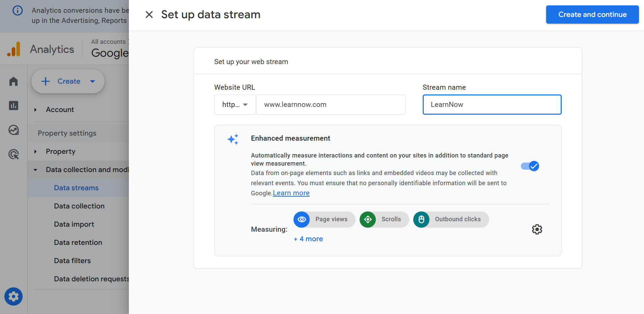Viewport: 644px width, 314px height.
Task: Toggle Enhanced measurement switch off
Action: (530, 166)
